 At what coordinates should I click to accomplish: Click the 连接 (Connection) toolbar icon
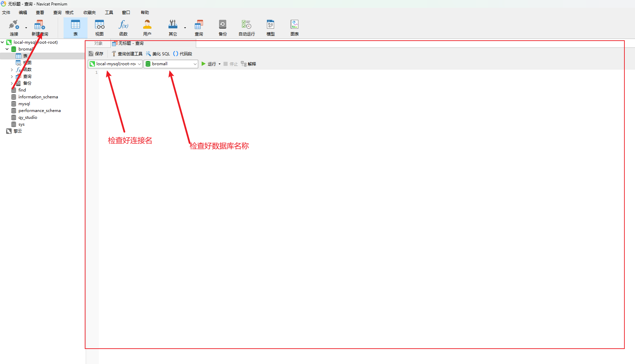(x=14, y=28)
